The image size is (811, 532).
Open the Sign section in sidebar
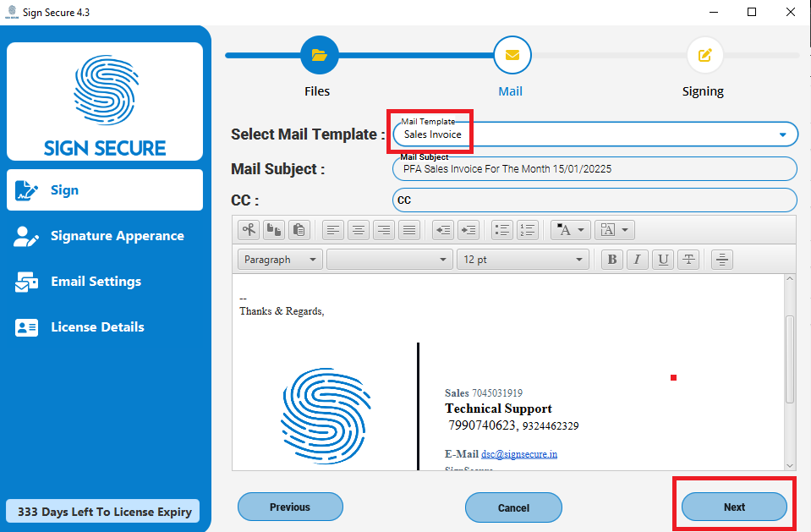point(105,190)
